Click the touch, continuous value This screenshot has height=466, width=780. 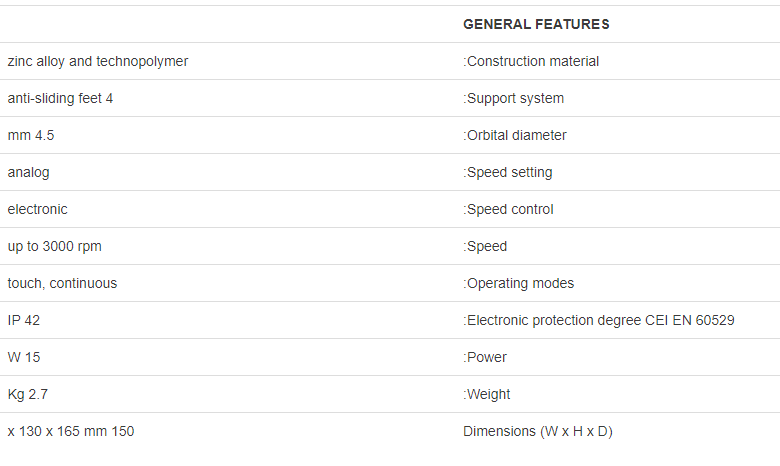click(62, 283)
